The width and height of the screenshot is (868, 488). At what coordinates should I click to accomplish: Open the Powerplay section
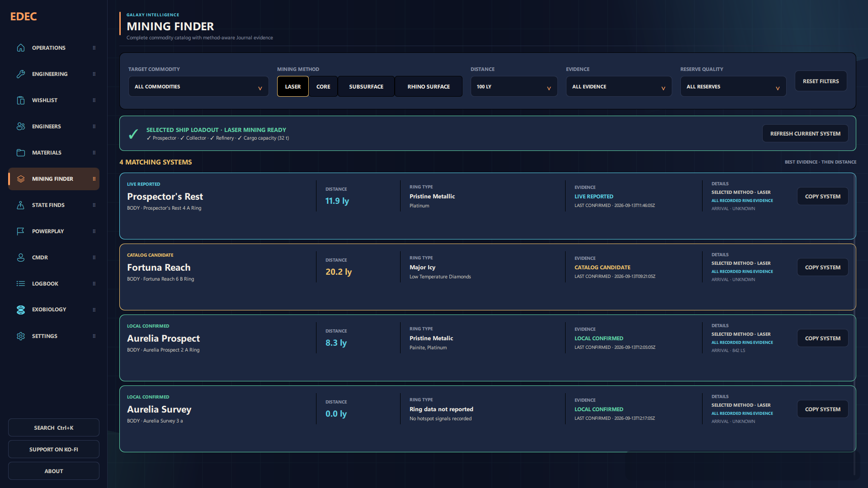click(x=54, y=231)
